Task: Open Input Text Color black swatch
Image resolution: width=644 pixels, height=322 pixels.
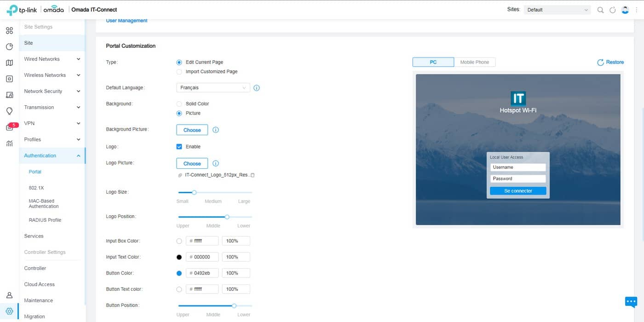Action: 179,257
